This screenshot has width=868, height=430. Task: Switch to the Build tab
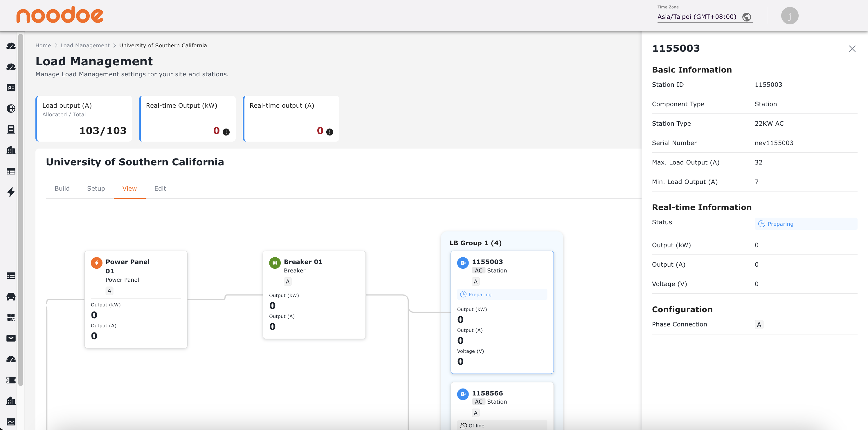(x=62, y=189)
